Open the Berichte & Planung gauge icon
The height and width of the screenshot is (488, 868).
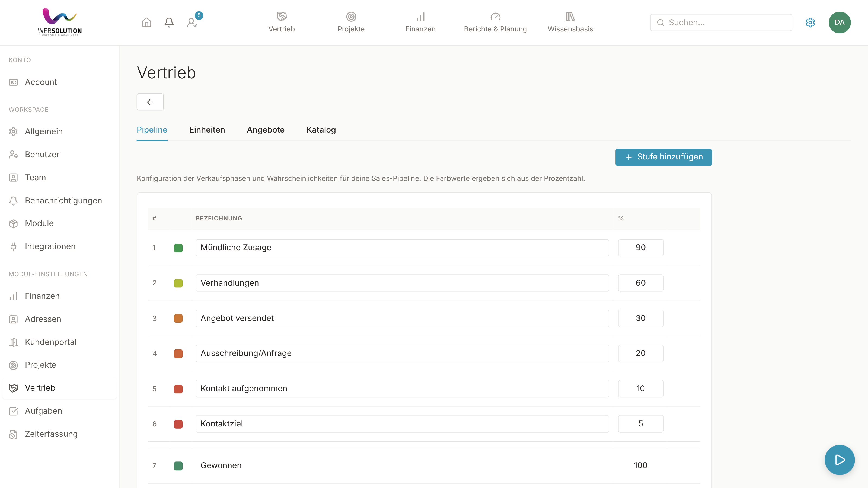click(495, 17)
